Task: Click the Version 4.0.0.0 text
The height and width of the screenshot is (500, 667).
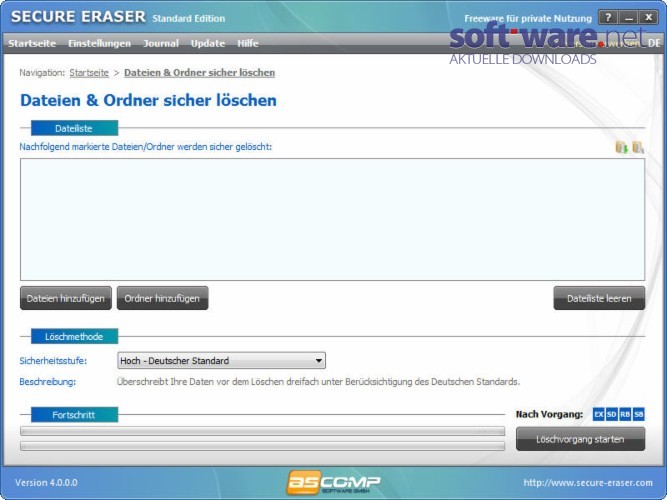Action: tap(46, 483)
